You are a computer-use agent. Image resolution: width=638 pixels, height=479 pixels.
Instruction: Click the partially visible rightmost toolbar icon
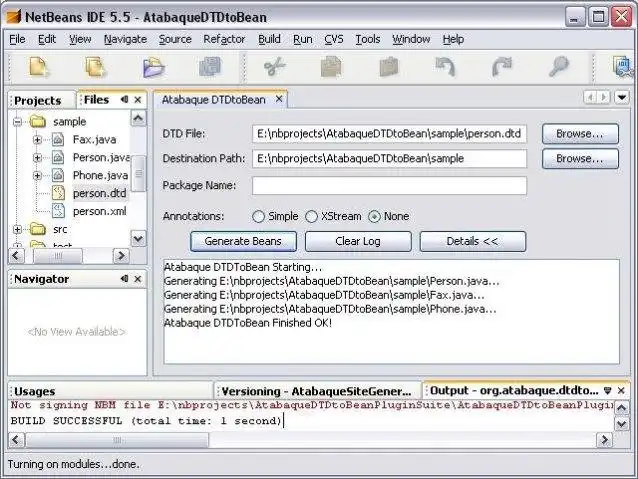click(x=623, y=67)
